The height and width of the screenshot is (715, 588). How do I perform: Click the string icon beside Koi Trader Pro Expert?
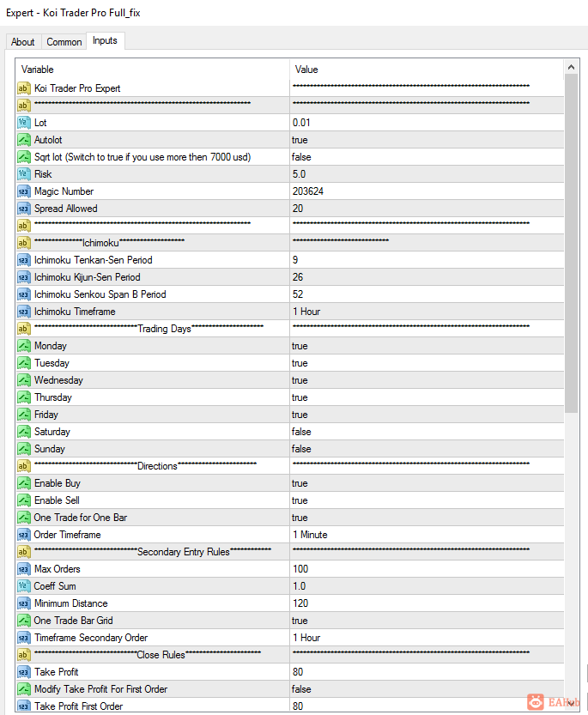tap(24, 88)
